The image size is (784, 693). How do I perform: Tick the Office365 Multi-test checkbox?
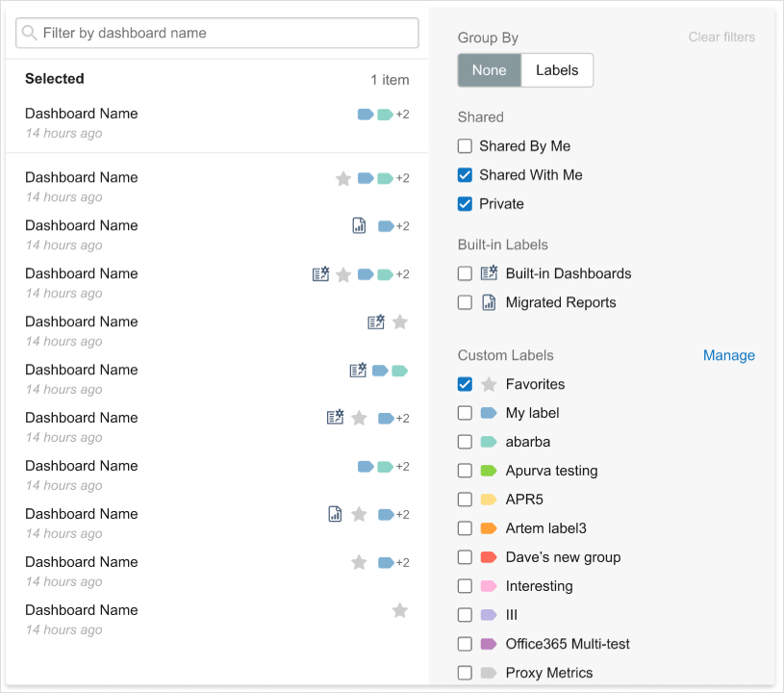click(465, 644)
